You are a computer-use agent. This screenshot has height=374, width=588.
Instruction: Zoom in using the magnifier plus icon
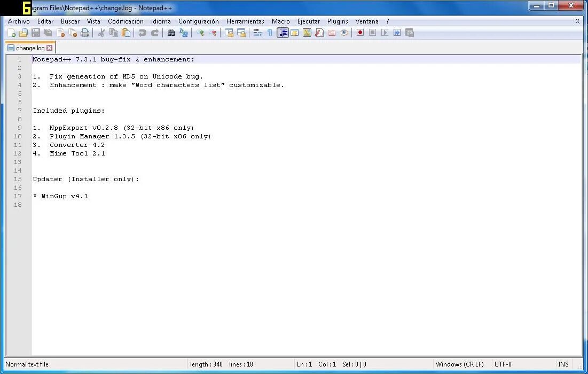click(200, 33)
